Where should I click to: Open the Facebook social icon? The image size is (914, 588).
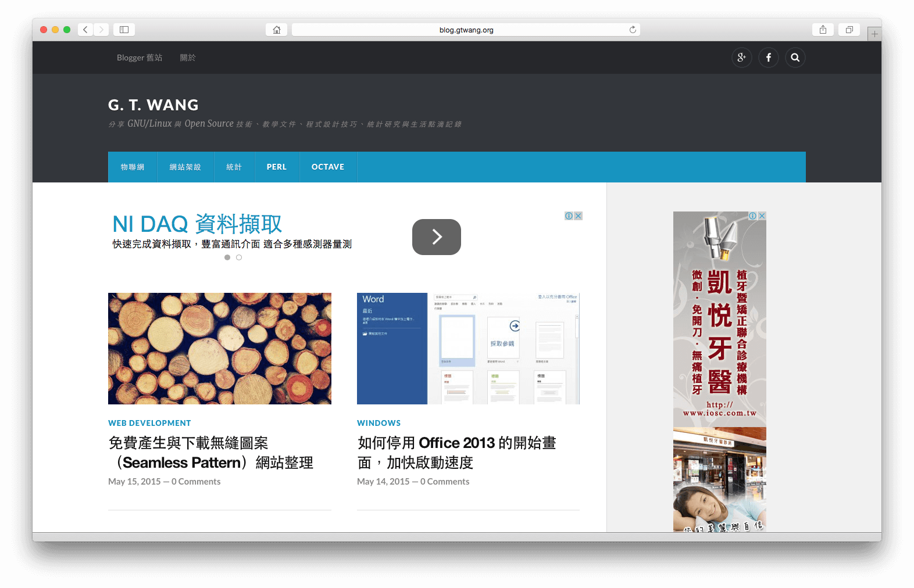(x=768, y=58)
